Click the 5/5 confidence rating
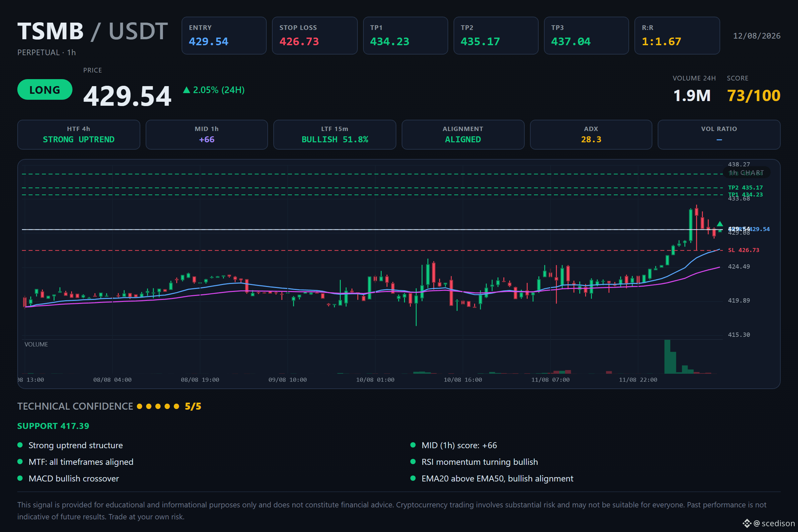 tap(193, 406)
